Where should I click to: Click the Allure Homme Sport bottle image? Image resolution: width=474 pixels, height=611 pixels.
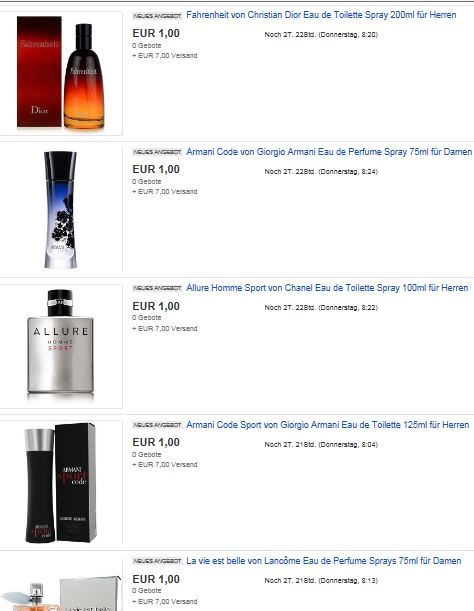tap(60, 343)
